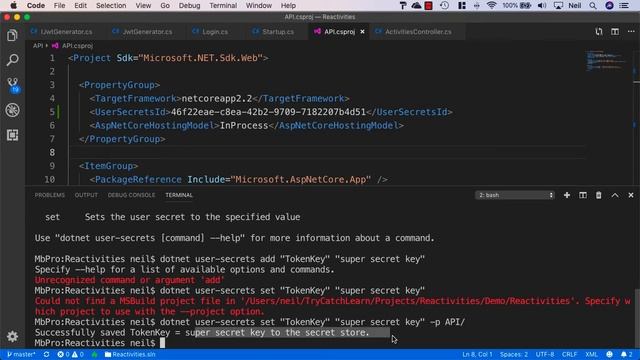
Task: Split the terminal panel
Action: tap(583, 195)
